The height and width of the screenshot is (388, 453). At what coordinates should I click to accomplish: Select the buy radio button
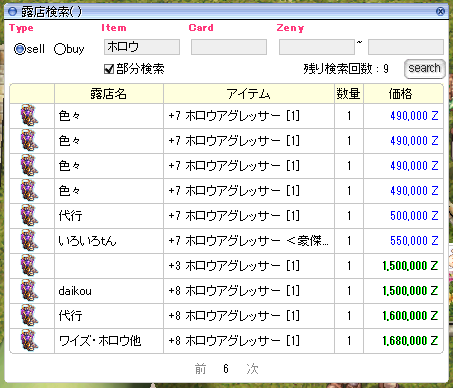(59, 49)
